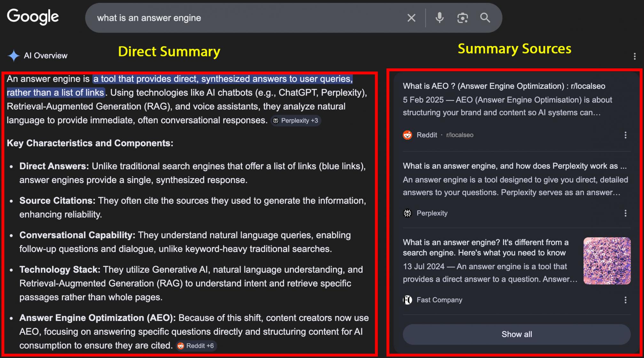Click the r/localseo subreddit label

459,135
